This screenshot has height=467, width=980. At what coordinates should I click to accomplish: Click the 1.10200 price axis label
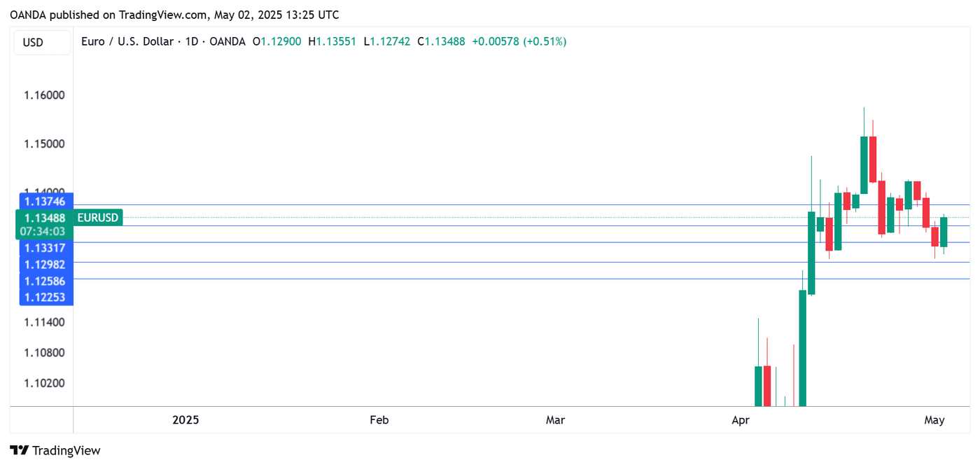[x=44, y=384]
